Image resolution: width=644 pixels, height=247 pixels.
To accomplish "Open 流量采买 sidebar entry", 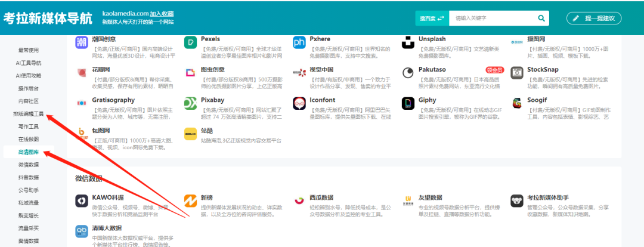I will coord(29,228).
